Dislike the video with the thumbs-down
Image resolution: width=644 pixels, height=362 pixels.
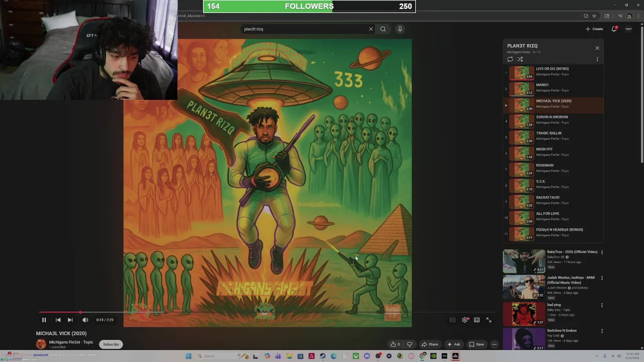point(410,344)
